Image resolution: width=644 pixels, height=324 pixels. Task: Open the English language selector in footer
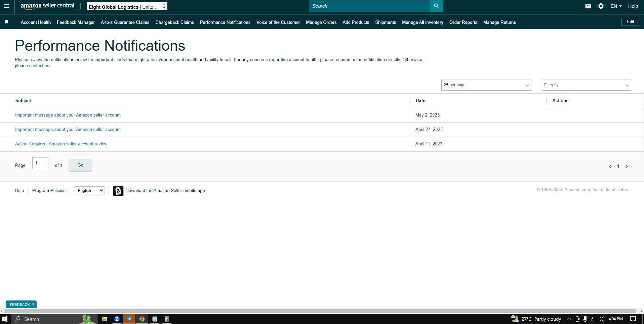89,190
